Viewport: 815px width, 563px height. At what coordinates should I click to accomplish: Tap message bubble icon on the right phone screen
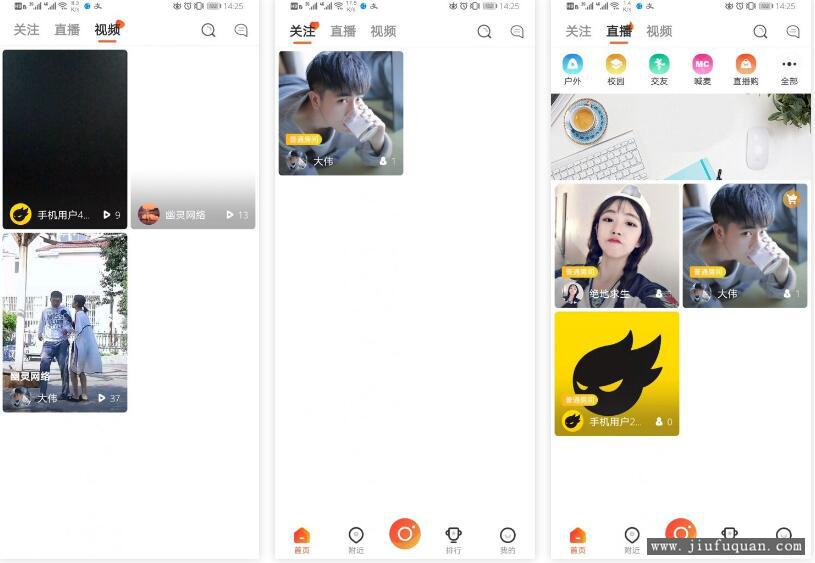(x=793, y=32)
